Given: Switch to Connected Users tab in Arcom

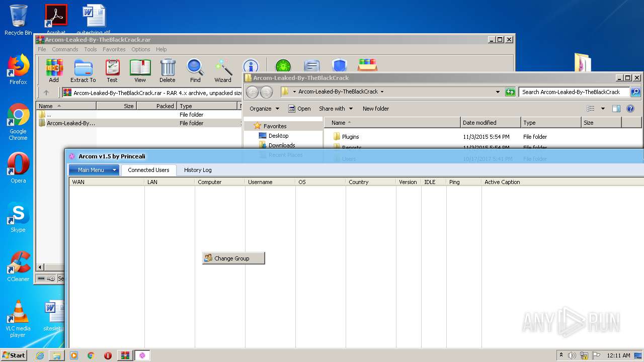Looking at the screenshot, I should click(148, 170).
